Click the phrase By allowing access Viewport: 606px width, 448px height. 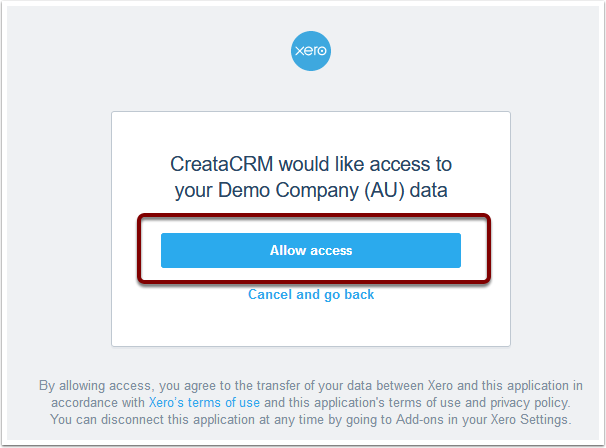coord(95,385)
